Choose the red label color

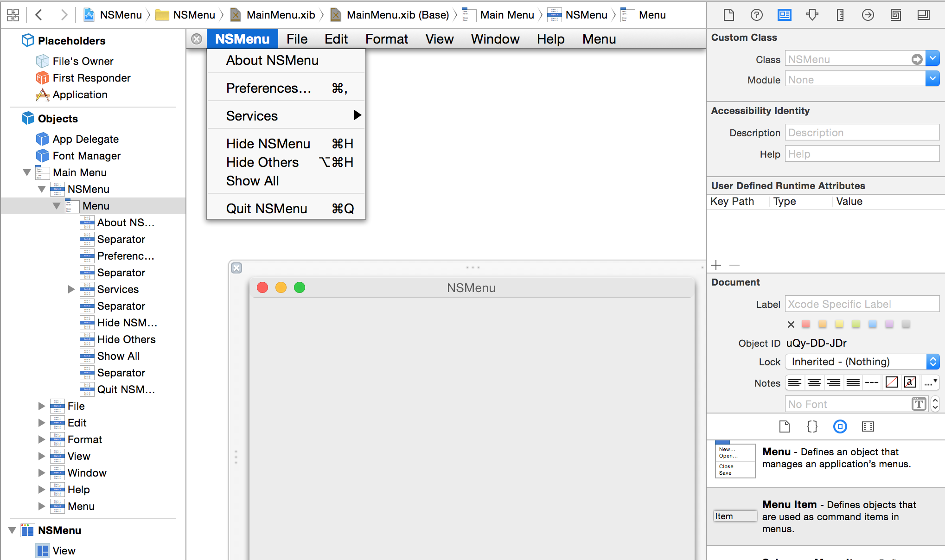[x=806, y=325]
